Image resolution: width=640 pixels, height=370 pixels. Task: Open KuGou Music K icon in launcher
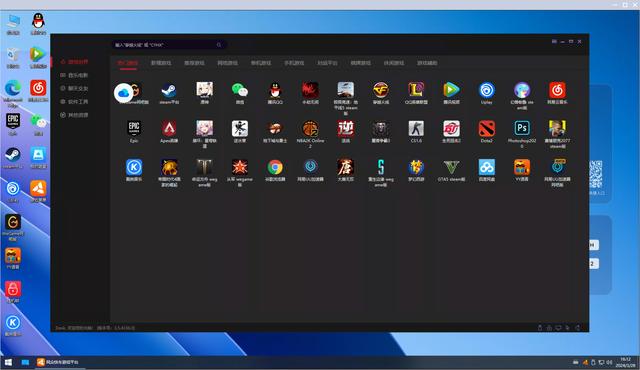coord(134,167)
